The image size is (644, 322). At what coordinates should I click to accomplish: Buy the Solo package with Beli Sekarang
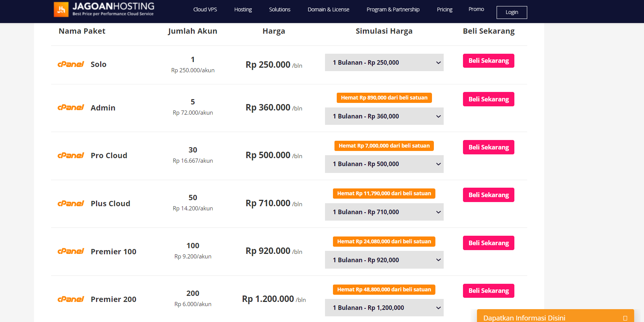click(x=489, y=61)
